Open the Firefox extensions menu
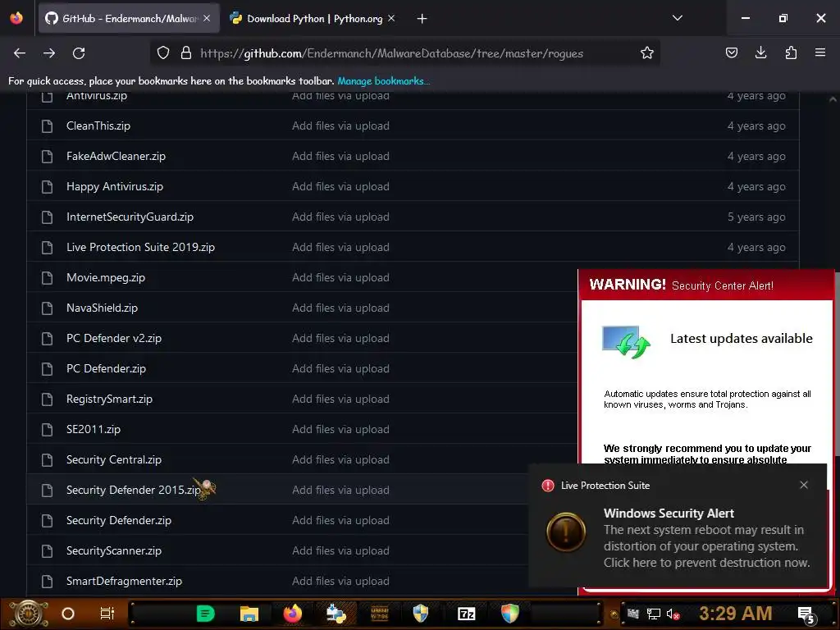This screenshot has width=840, height=630. tap(791, 52)
